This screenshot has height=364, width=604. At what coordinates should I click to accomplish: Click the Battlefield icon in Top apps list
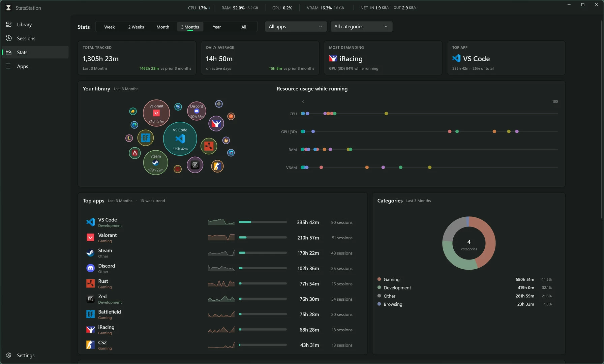(x=90, y=314)
